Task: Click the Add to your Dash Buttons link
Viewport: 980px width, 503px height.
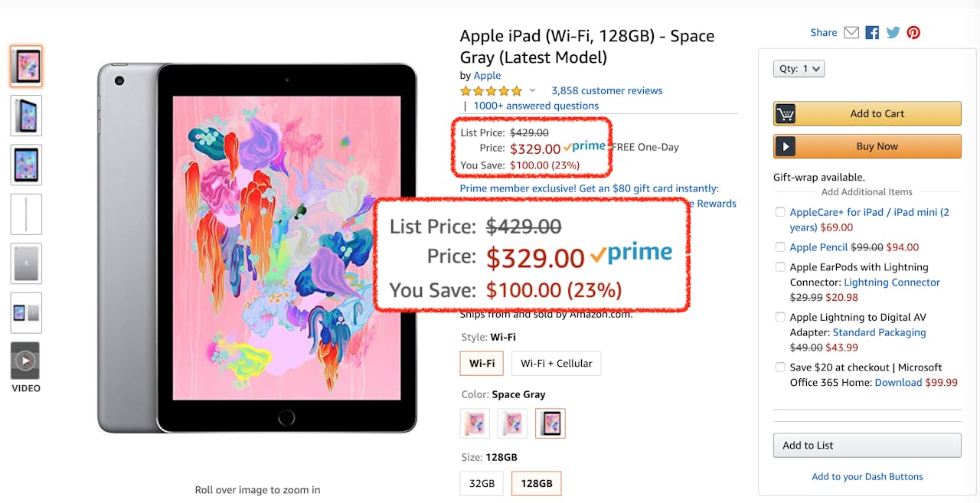Action: [x=867, y=477]
